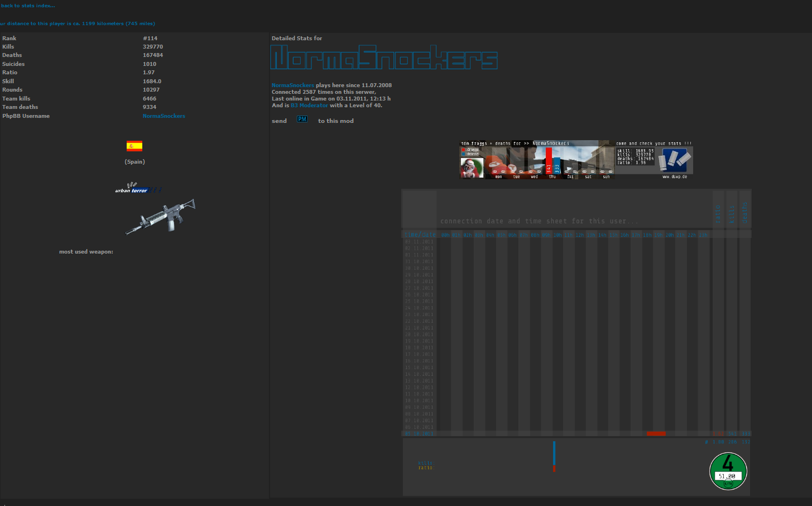The width and height of the screenshot is (812, 506).
Task: Click the blue kills bar in bottom chart
Action: tap(554, 452)
